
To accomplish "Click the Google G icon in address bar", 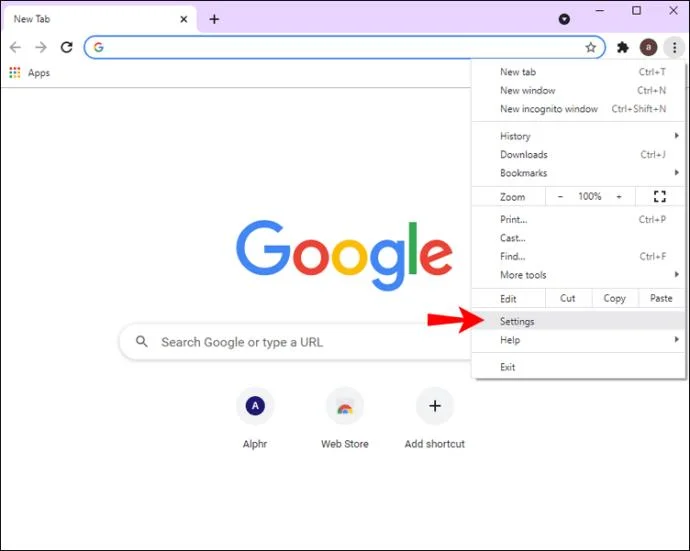I will (x=99, y=47).
